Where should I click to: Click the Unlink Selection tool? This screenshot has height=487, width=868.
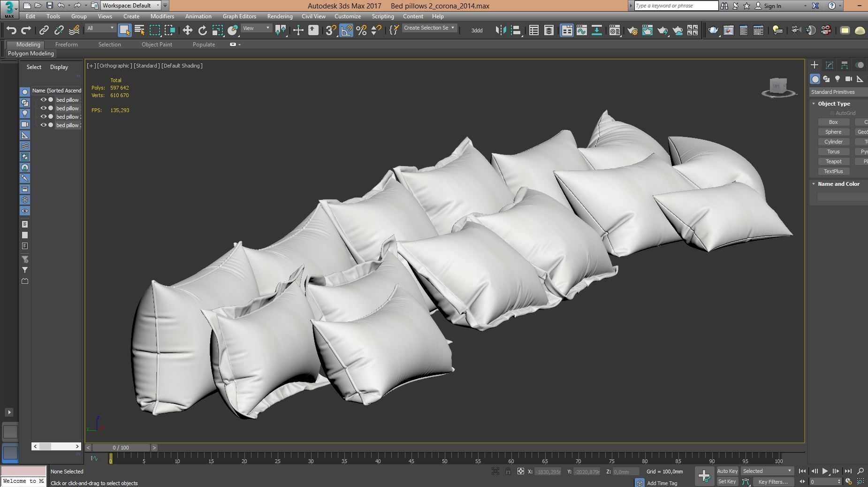pos(59,30)
